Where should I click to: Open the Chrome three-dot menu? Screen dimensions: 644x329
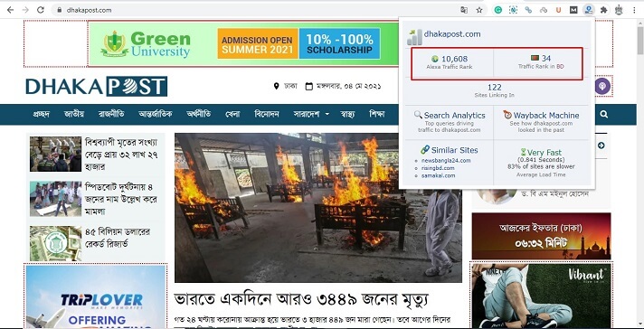[635, 10]
